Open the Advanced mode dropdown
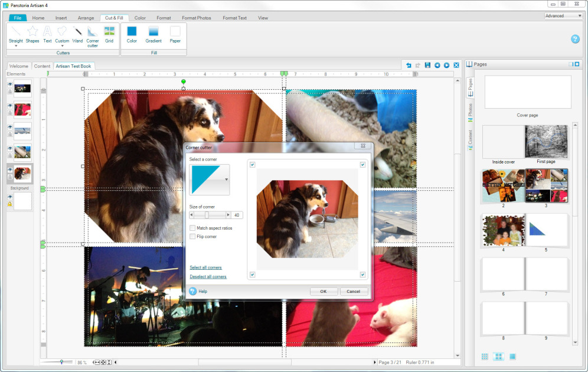The width and height of the screenshot is (588, 372). click(x=563, y=16)
